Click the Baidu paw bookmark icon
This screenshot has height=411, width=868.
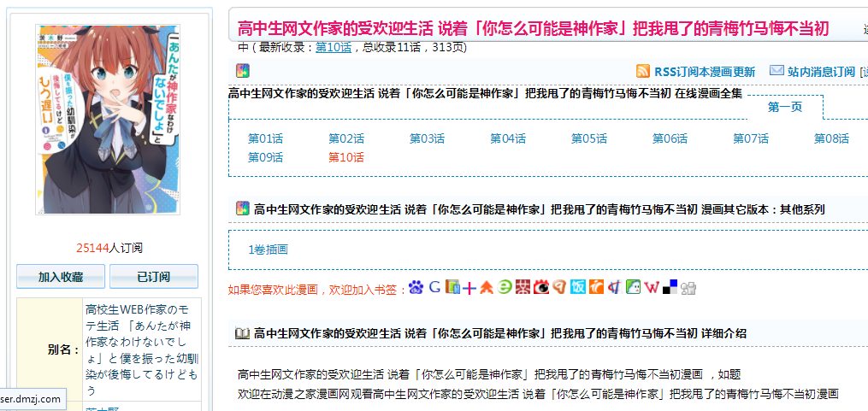(x=416, y=288)
